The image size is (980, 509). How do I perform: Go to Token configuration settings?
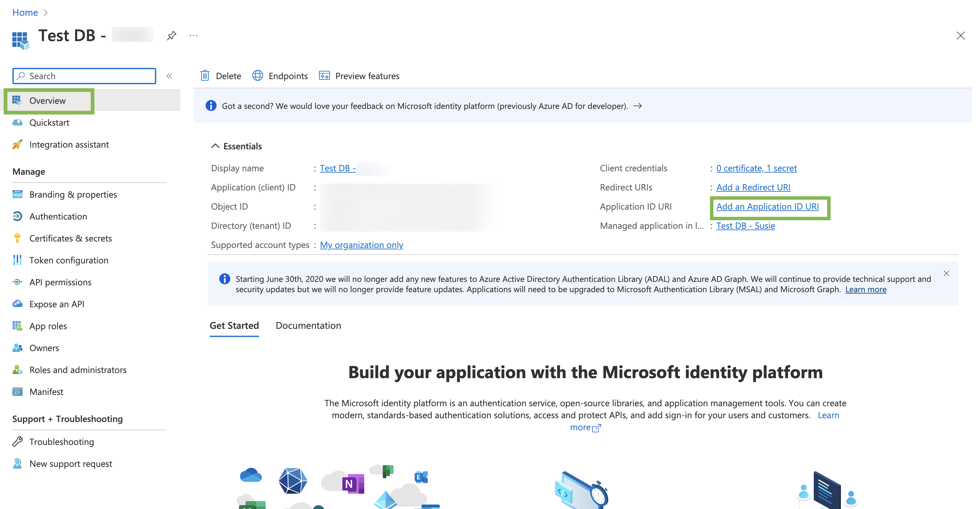click(x=69, y=260)
